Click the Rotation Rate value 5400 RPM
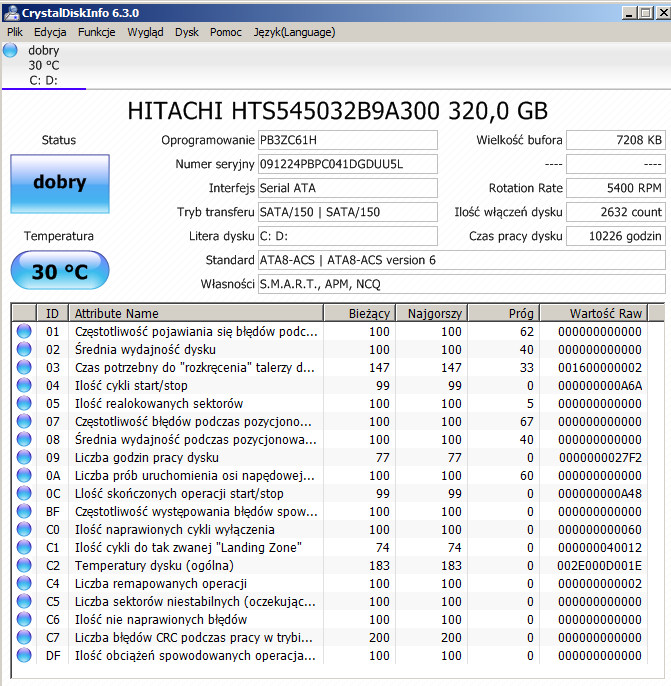 point(616,188)
